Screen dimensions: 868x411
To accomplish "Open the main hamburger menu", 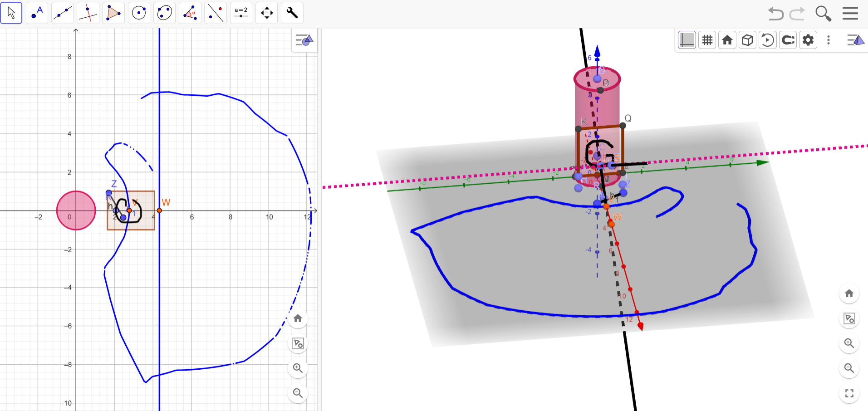I will 850,13.
